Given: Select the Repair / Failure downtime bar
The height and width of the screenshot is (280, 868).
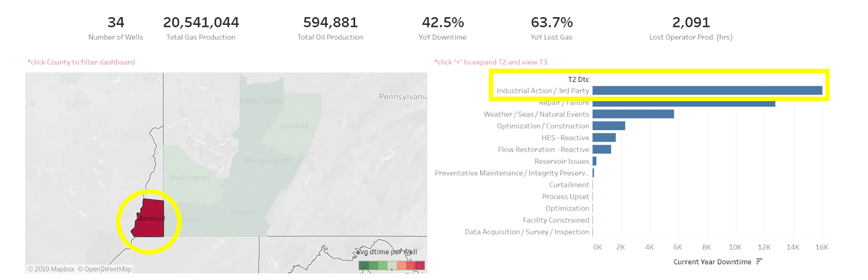Looking at the screenshot, I should [x=684, y=103].
